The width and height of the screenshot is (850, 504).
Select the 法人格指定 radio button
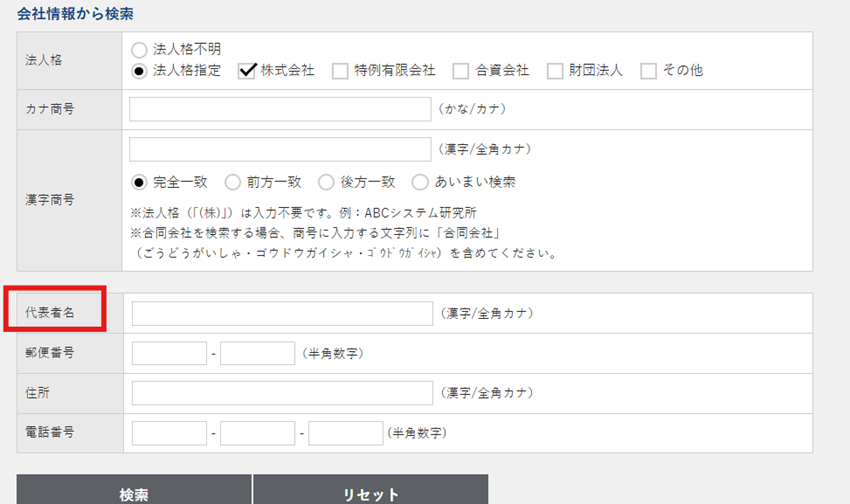point(140,71)
